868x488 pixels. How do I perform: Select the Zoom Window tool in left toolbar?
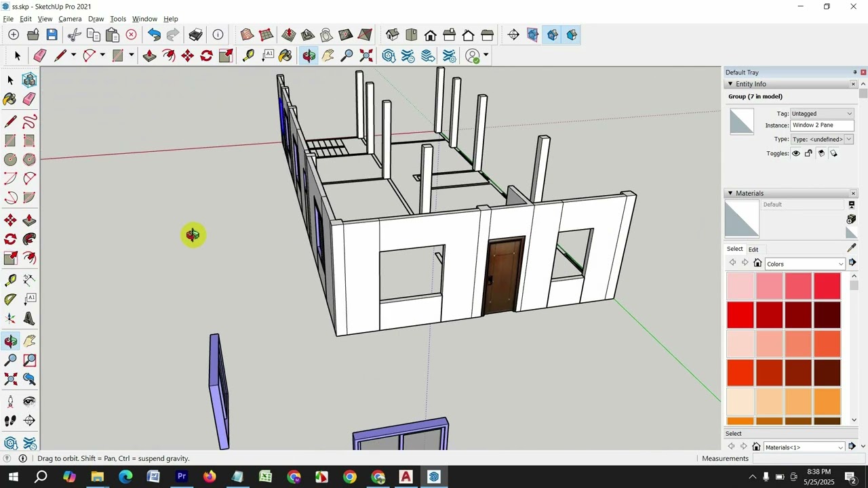tap(29, 361)
